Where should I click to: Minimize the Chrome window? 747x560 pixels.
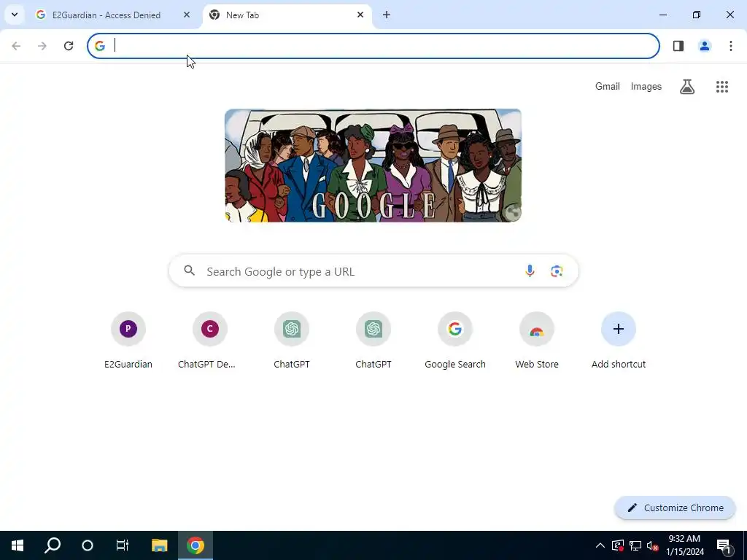click(x=662, y=15)
